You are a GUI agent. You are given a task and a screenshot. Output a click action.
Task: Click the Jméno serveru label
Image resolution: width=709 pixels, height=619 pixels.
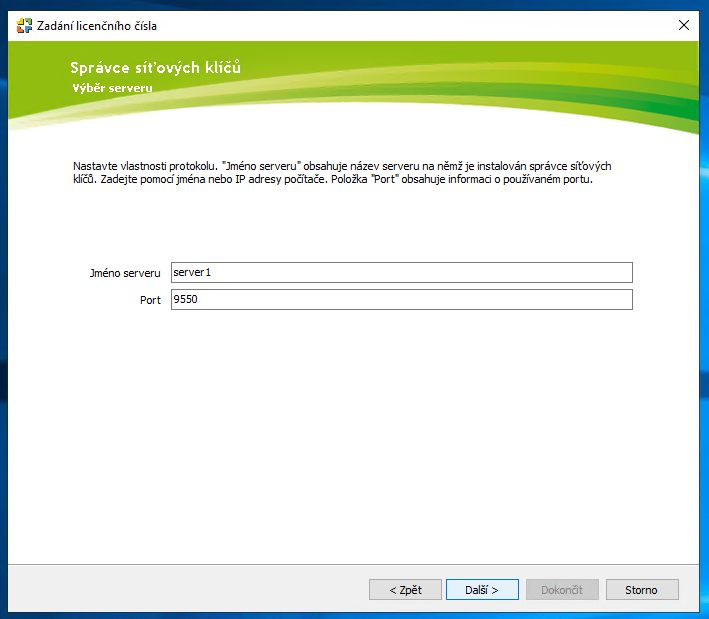click(x=124, y=273)
